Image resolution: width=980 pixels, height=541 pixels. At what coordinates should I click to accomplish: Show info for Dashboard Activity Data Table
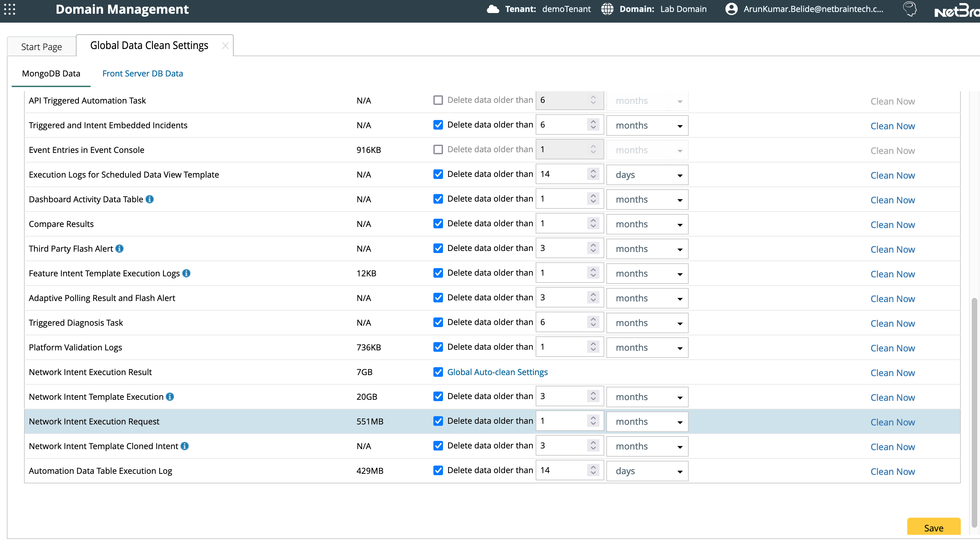pyautogui.click(x=150, y=199)
